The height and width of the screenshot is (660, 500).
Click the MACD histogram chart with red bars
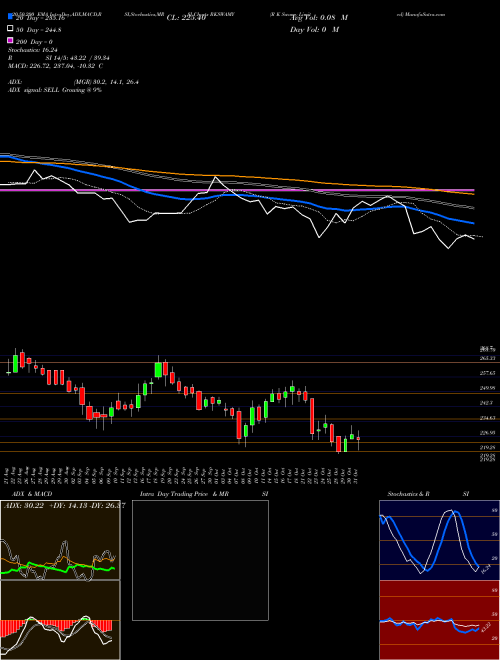60,620
